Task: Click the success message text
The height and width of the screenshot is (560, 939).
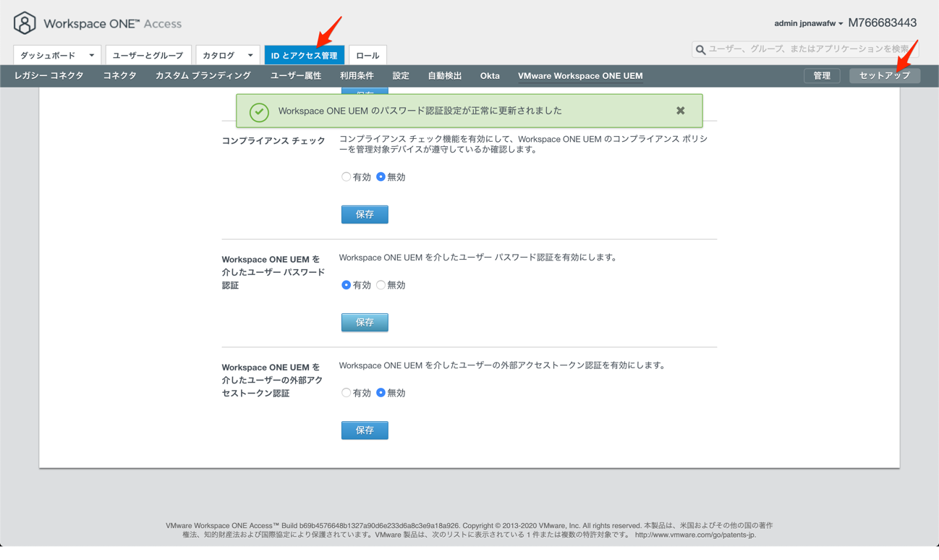Action: click(x=420, y=111)
